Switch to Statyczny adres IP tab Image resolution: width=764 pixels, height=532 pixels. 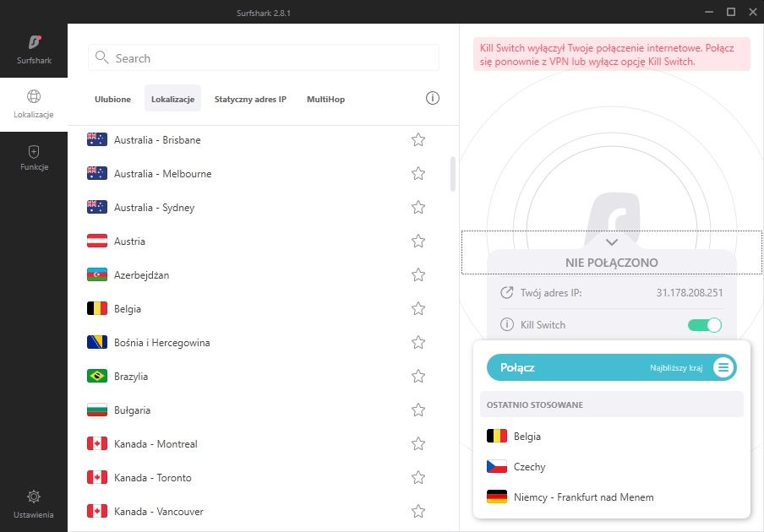[x=250, y=99]
